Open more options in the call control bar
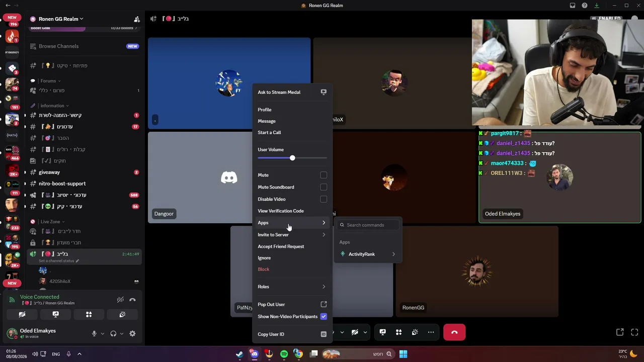644x362 pixels. click(x=431, y=332)
